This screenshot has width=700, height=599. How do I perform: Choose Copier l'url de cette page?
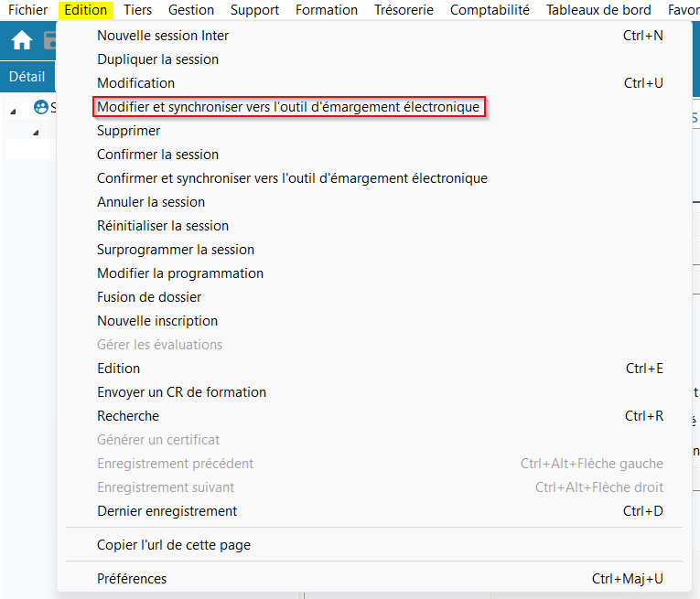click(x=174, y=545)
